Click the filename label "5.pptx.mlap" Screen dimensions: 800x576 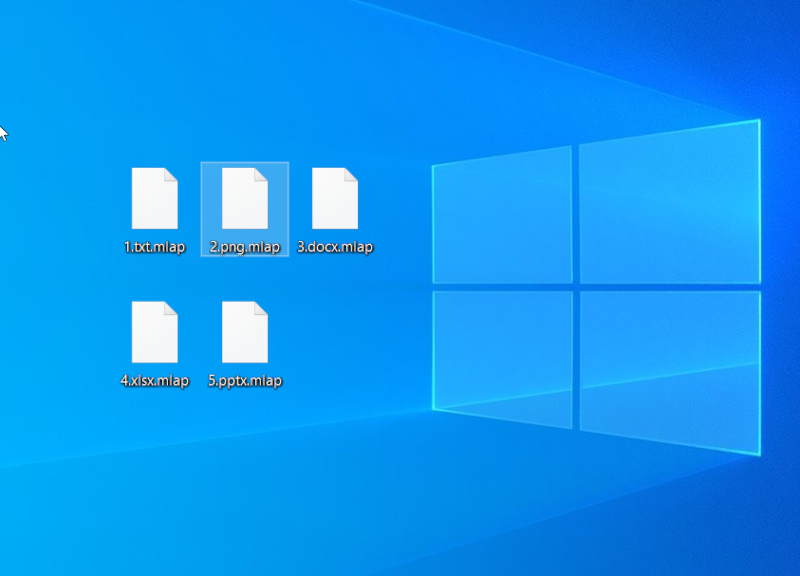pyautogui.click(x=245, y=381)
